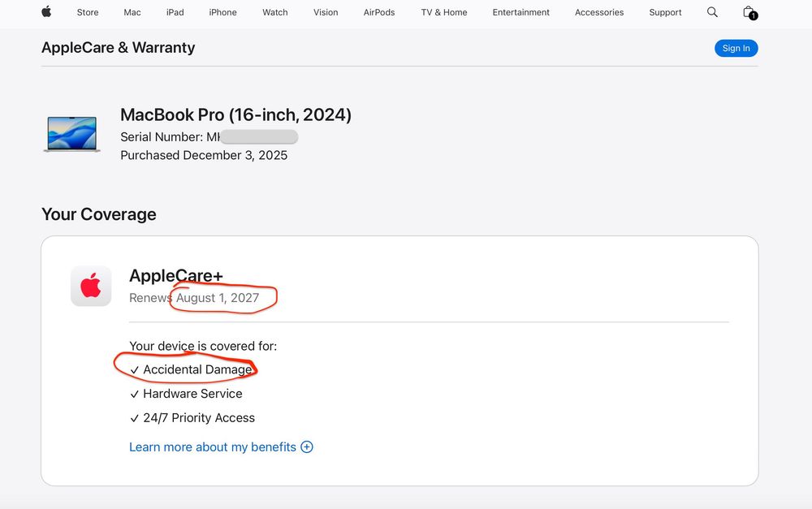
Task: Open the Accessories menu item
Action: [599, 12]
